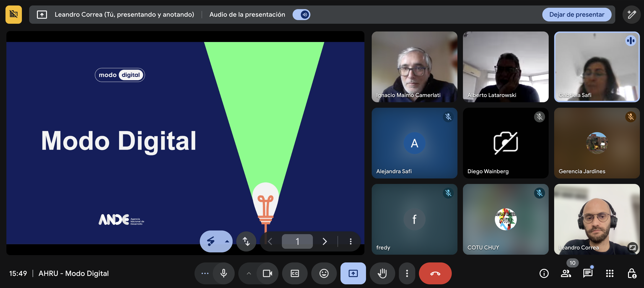
Task: Open chat with everyone icon
Action: click(x=587, y=273)
